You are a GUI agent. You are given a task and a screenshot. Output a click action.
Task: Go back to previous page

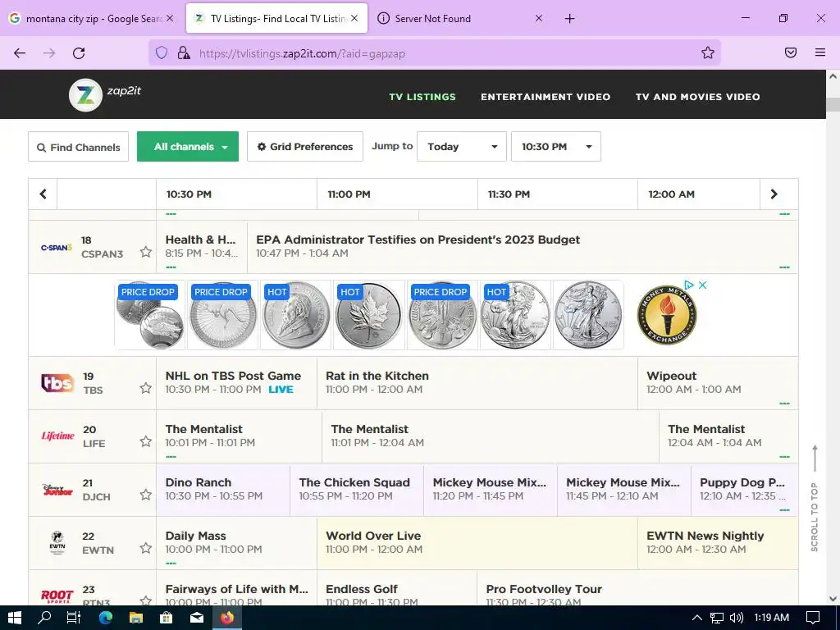tap(20, 53)
